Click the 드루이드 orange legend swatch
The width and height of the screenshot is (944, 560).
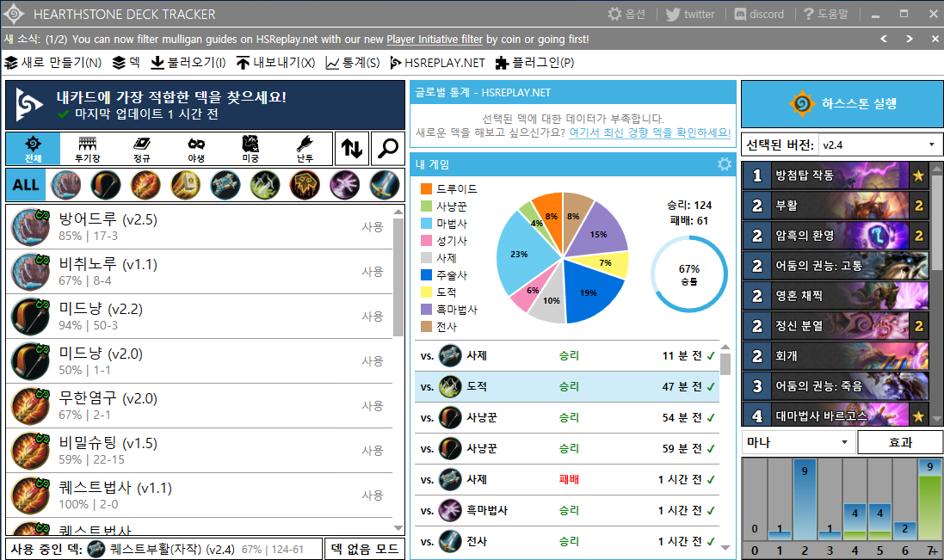point(426,189)
